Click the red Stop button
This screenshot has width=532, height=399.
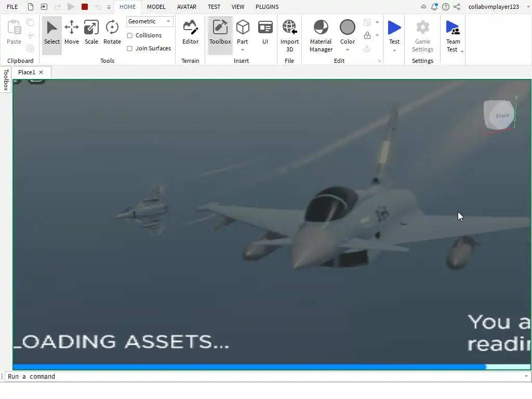85,7
